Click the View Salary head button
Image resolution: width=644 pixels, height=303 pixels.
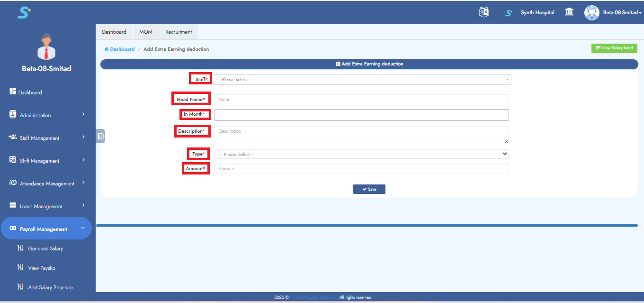pos(614,48)
